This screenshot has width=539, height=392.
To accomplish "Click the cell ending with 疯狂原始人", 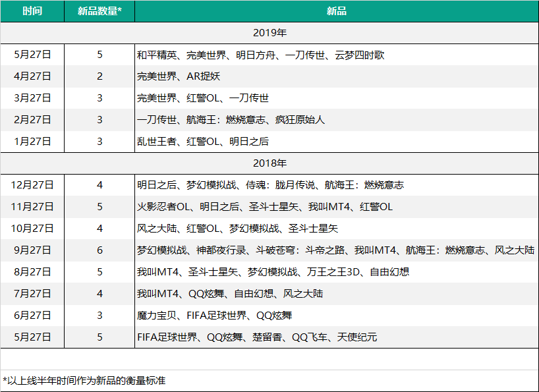I will tap(337, 119).
